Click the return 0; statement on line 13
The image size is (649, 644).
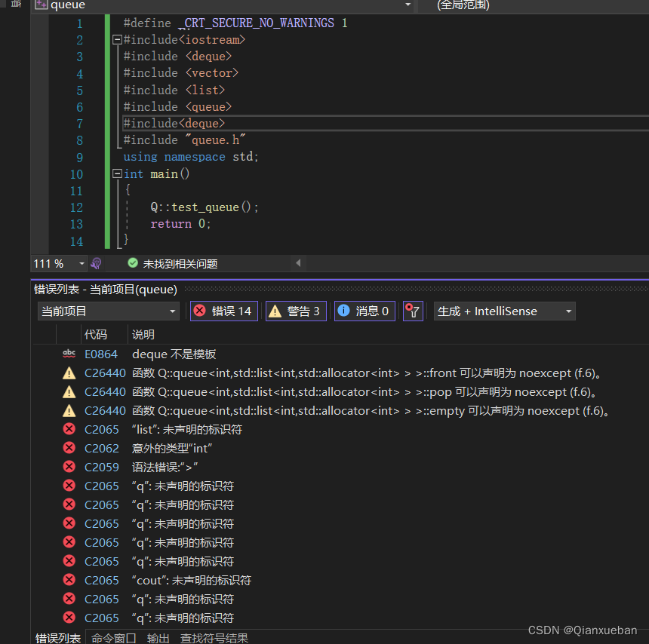[x=180, y=224]
